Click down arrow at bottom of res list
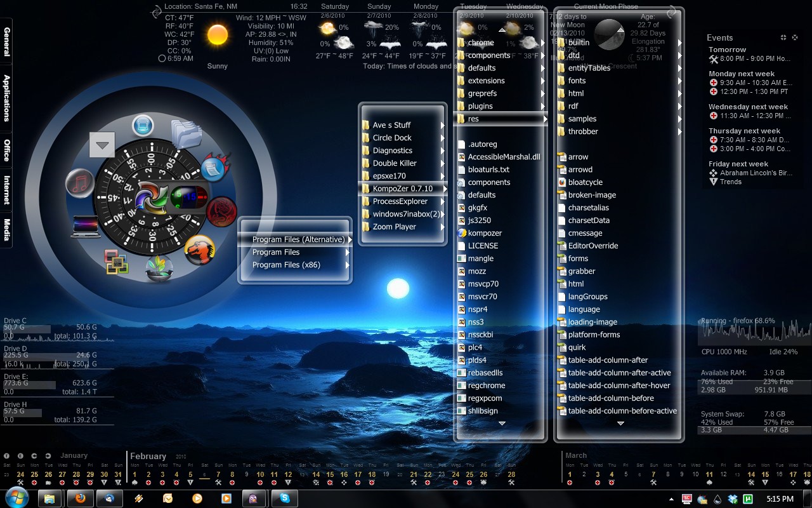 (620, 423)
